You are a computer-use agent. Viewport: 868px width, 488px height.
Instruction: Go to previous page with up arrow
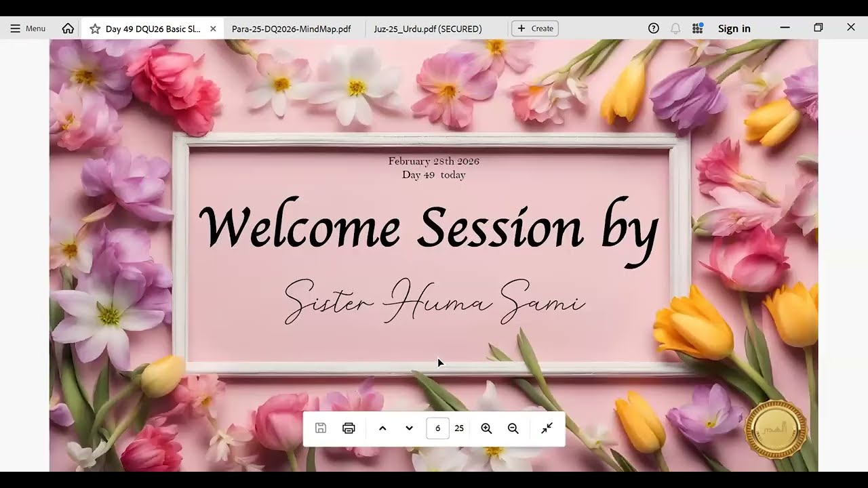(x=382, y=428)
